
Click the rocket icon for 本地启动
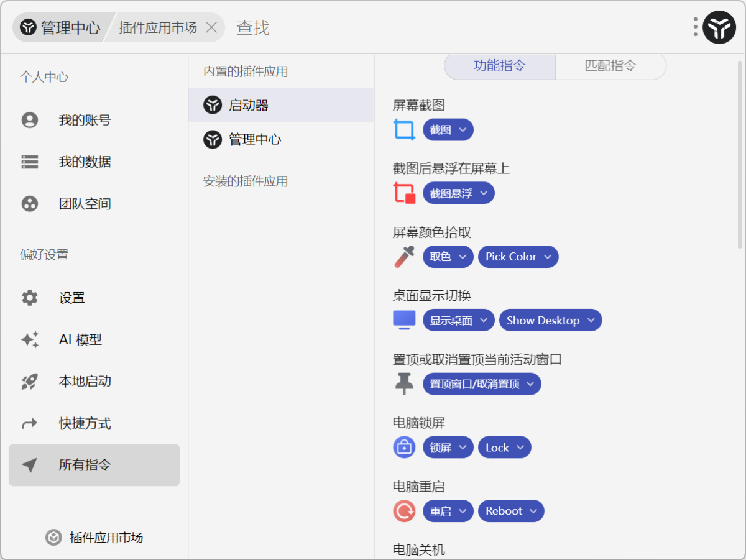30,381
